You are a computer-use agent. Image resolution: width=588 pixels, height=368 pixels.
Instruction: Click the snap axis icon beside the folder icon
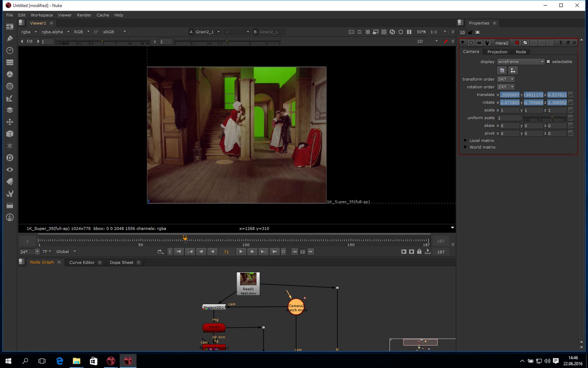(x=512, y=71)
